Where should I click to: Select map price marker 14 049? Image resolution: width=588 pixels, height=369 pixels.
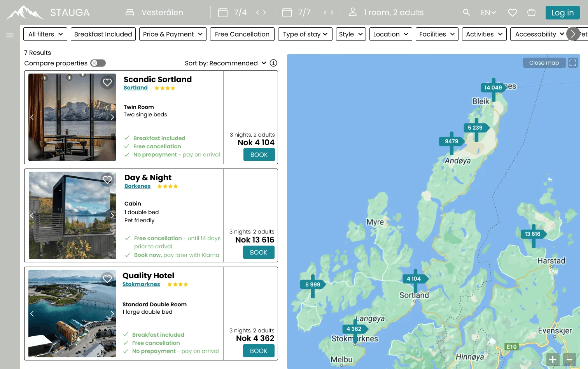pyautogui.click(x=493, y=88)
